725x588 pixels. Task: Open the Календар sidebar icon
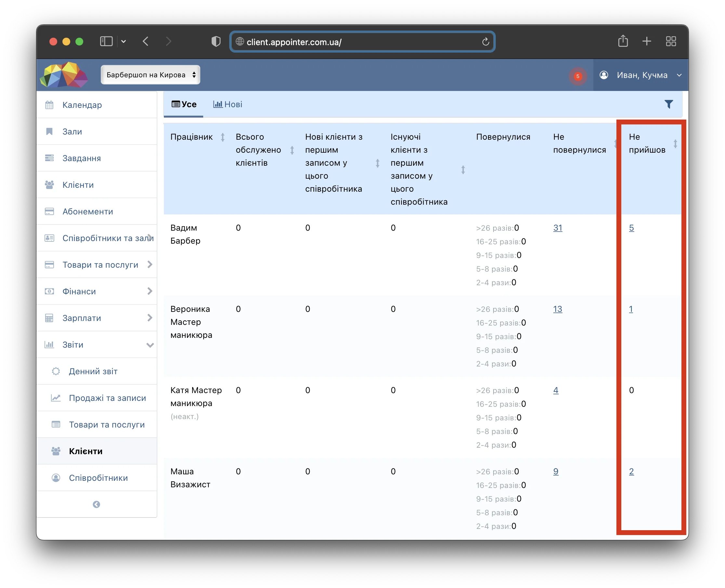[x=49, y=105]
